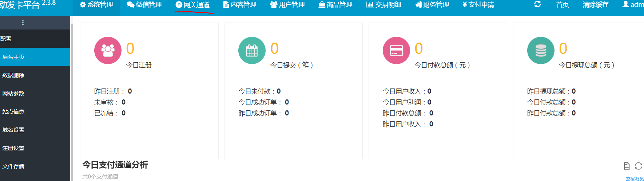Click pink credit card icon for 今日付款总额
The image size is (644, 181).
(396, 50)
